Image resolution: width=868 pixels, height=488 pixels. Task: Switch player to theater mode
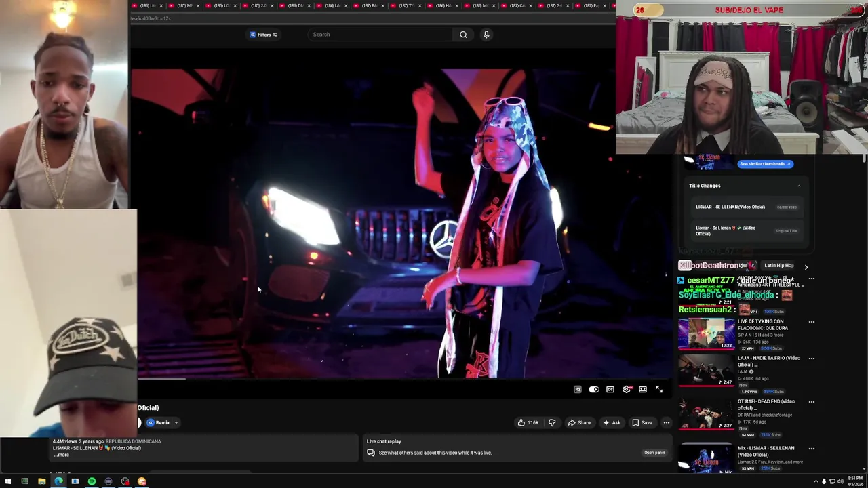click(643, 390)
